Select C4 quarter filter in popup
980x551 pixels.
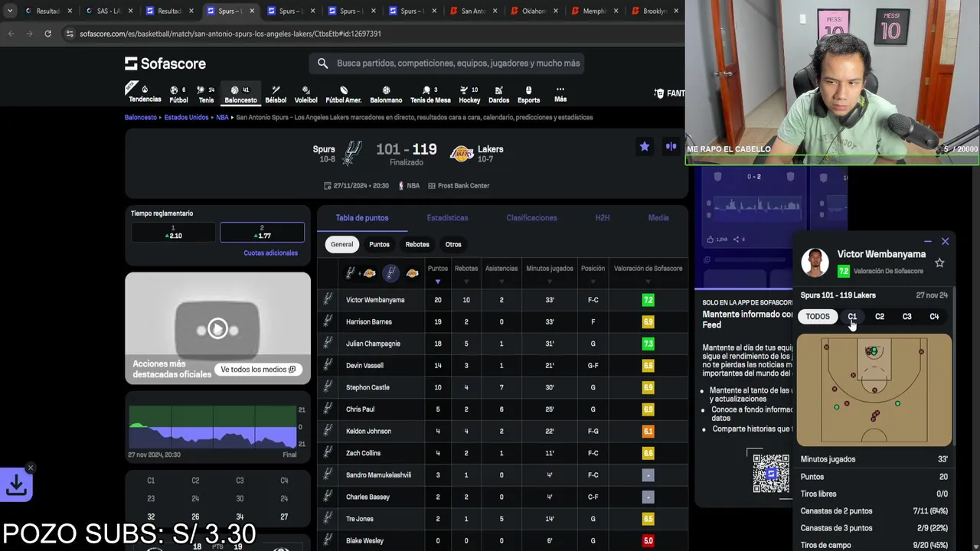934,317
